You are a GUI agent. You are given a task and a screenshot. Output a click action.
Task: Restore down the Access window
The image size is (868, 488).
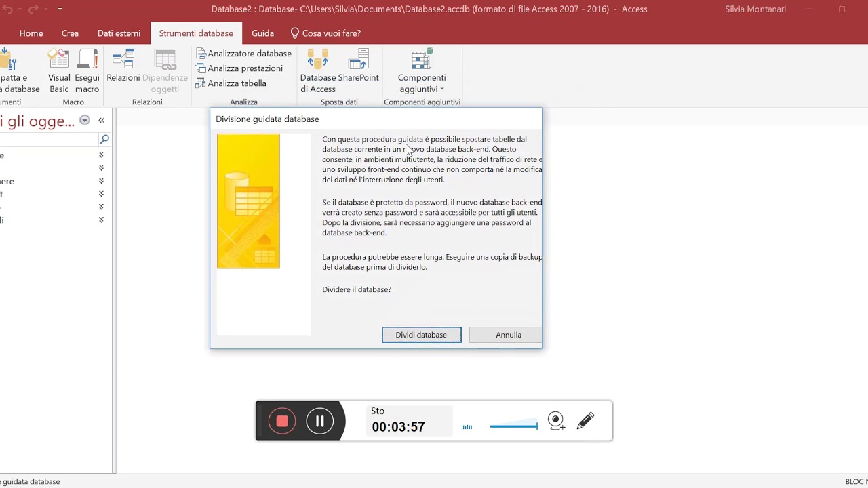(842, 9)
